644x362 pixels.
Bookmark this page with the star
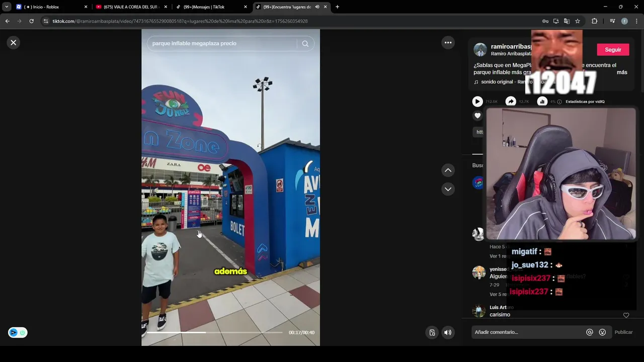point(578,21)
